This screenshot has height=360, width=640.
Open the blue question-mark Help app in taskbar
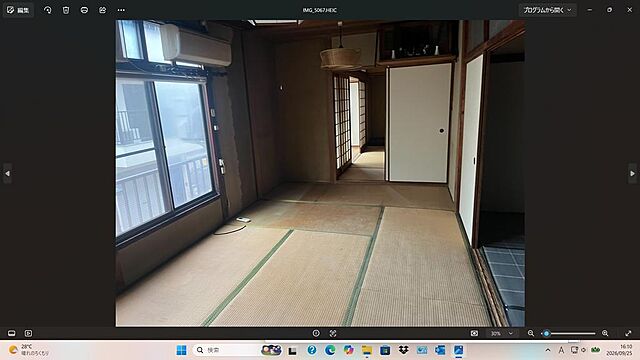[x=312, y=350]
